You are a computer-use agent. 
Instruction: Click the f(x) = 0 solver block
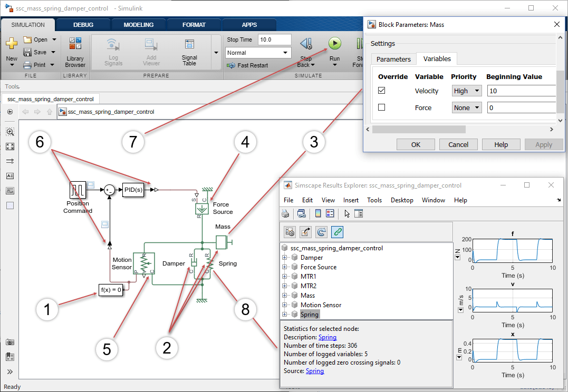[x=110, y=290]
